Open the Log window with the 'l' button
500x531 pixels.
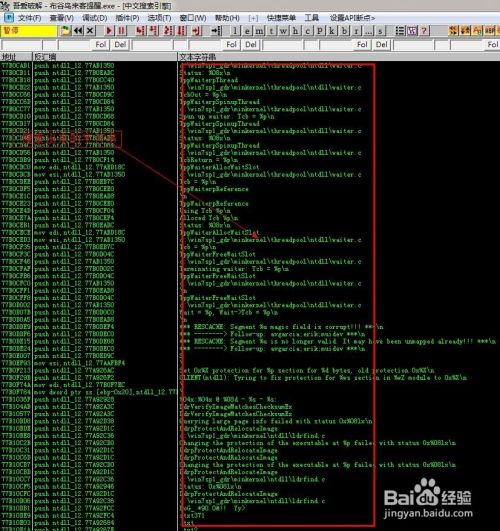coord(235,31)
